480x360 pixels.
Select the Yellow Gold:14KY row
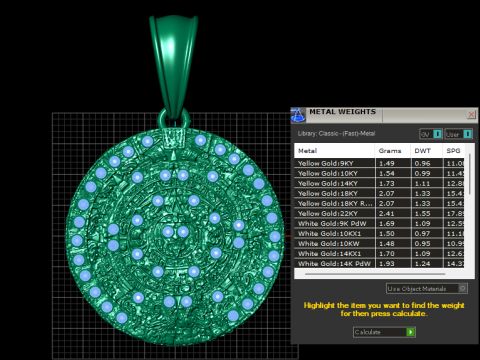click(x=379, y=183)
